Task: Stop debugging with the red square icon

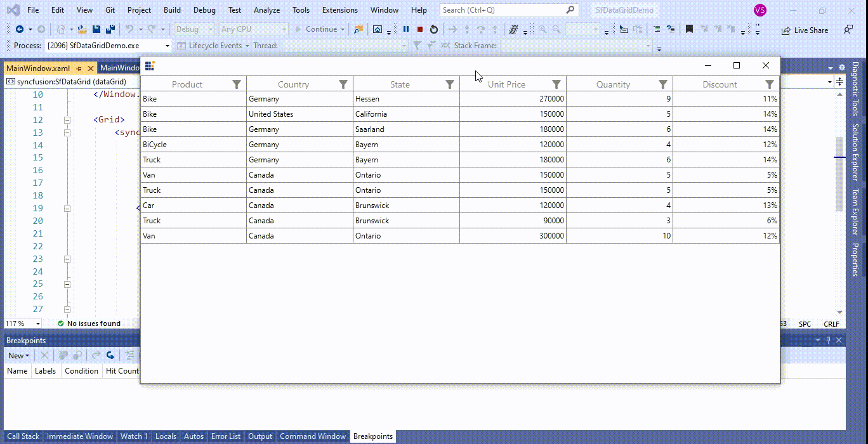Action: click(419, 29)
